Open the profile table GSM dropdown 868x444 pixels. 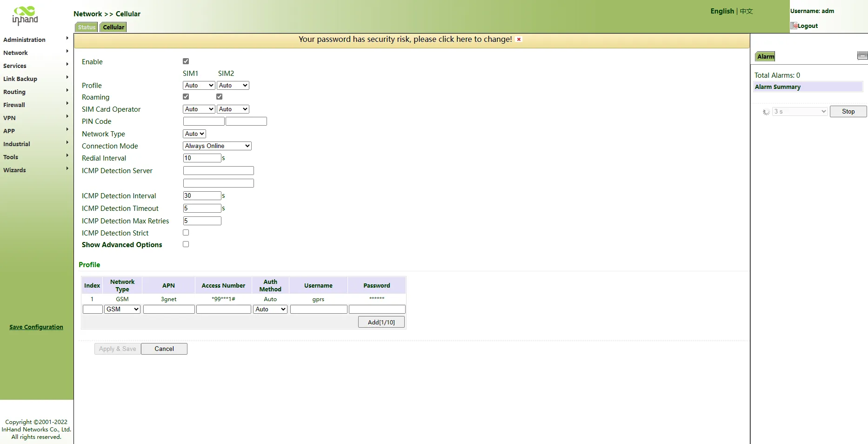click(x=122, y=309)
